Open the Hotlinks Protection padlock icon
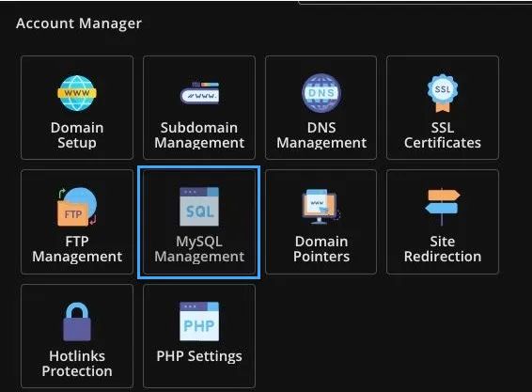The width and height of the screenshot is (532, 392). 77,321
